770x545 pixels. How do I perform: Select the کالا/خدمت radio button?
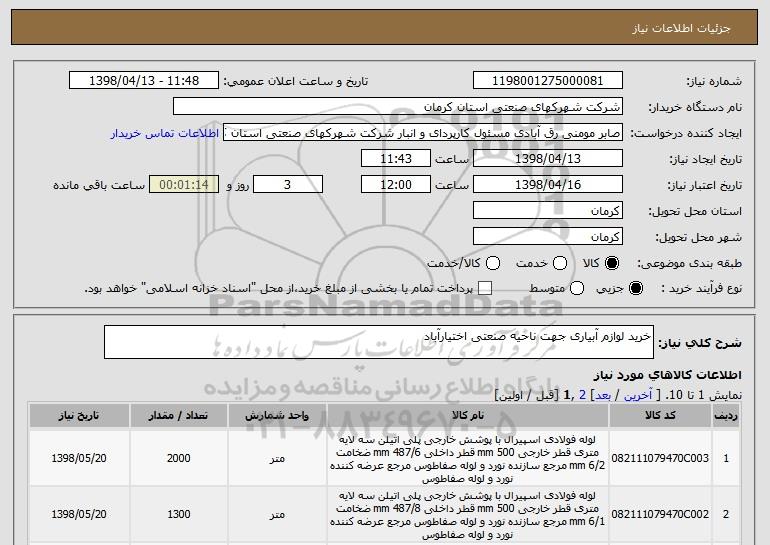[493, 263]
